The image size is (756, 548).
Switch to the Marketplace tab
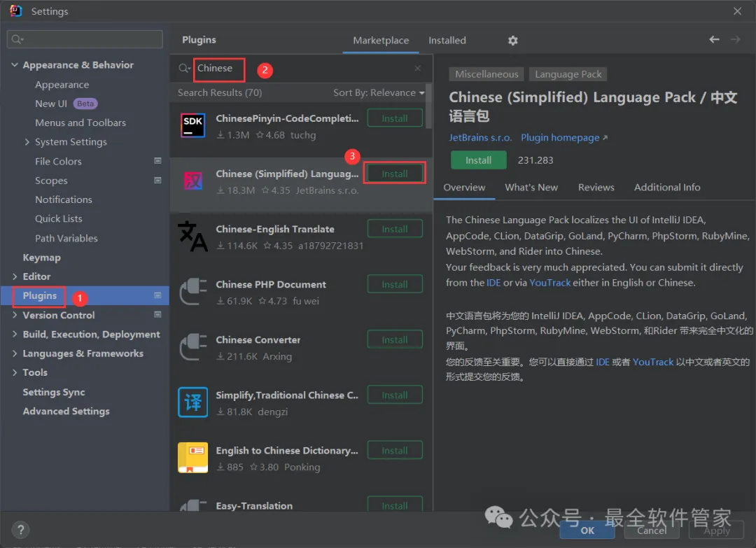381,41
